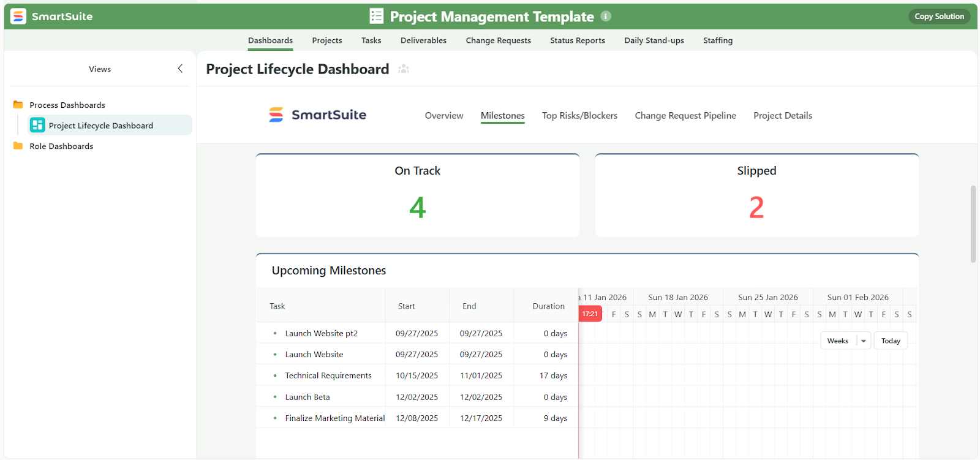980x460 pixels.
Task: Click the Project Lifecycle Dashboard grid icon
Action: (x=37, y=125)
